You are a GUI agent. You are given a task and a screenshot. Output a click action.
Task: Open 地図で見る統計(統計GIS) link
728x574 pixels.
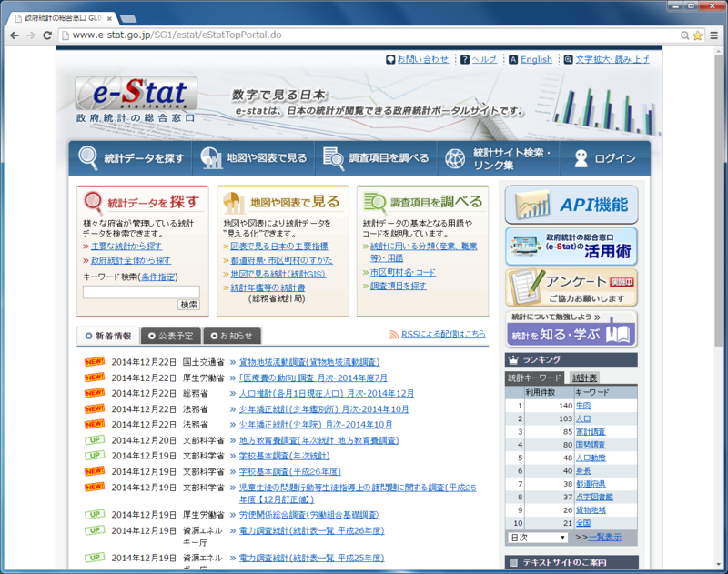click(278, 274)
